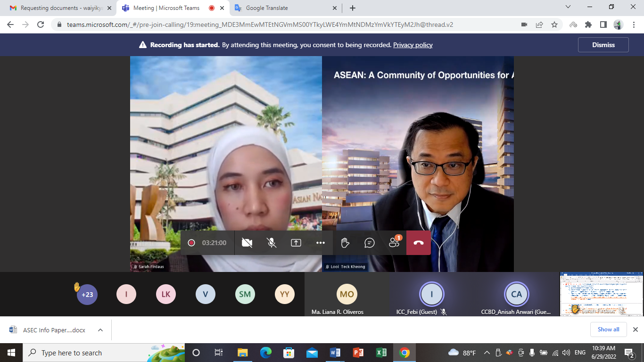
Task: Click Show all downloads button
Action: [608, 329]
